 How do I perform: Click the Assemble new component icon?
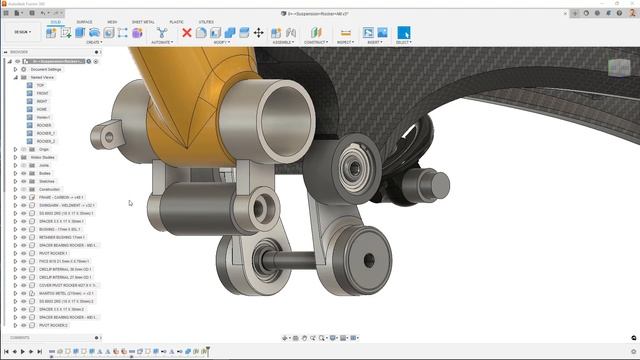coord(276,33)
